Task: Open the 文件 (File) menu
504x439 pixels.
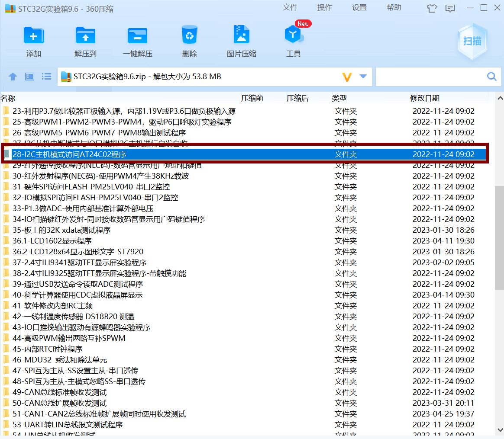Action: pyautogui.click(x=290, y=7)
